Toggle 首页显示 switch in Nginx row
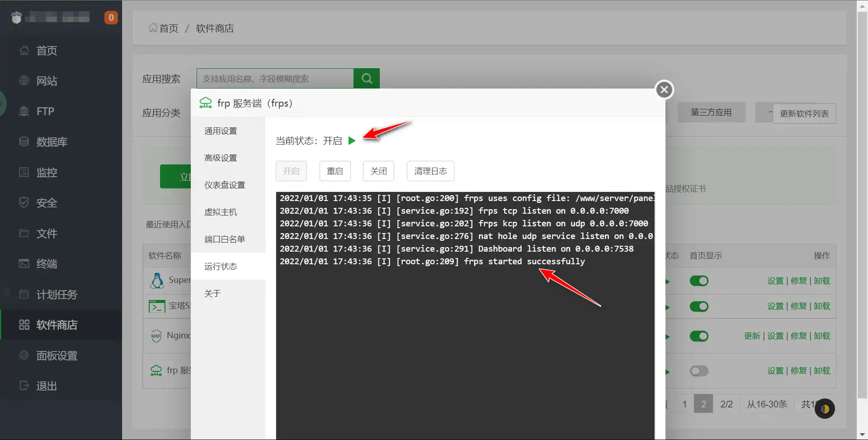The image size is (868, 440). [699, 337]
